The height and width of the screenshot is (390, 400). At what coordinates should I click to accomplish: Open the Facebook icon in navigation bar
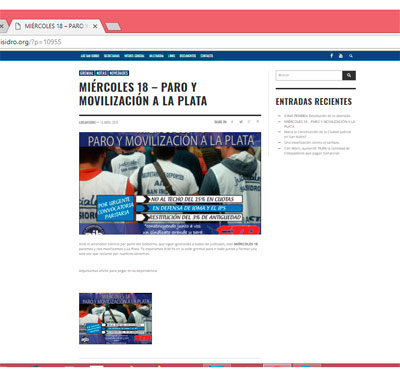click(x=331, y=56)
